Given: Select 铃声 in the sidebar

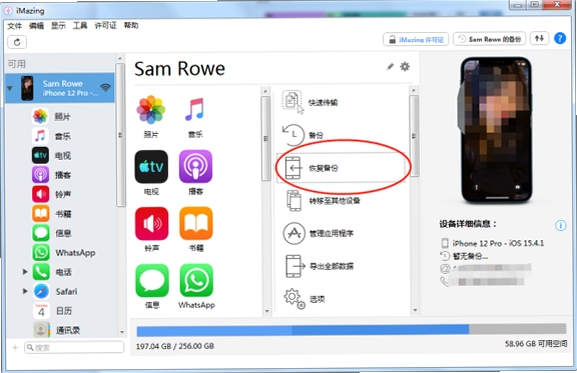Looking at the screenshot, I should click(62, 194).
